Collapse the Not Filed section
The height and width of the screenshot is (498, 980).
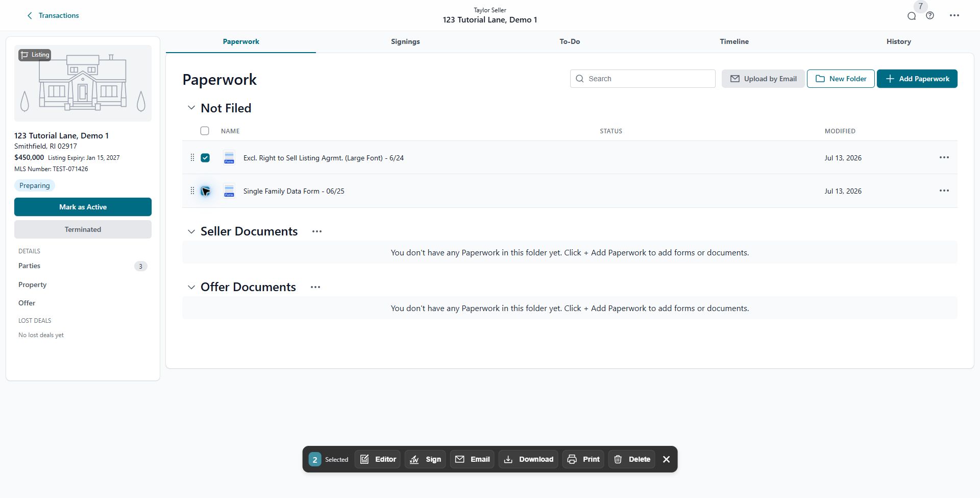click(191, 108)
